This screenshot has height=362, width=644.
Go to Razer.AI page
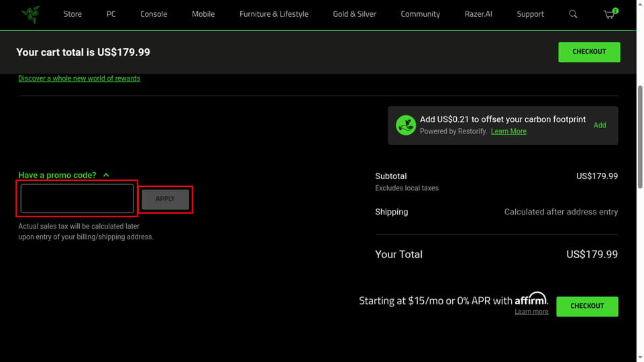[478, 14]
